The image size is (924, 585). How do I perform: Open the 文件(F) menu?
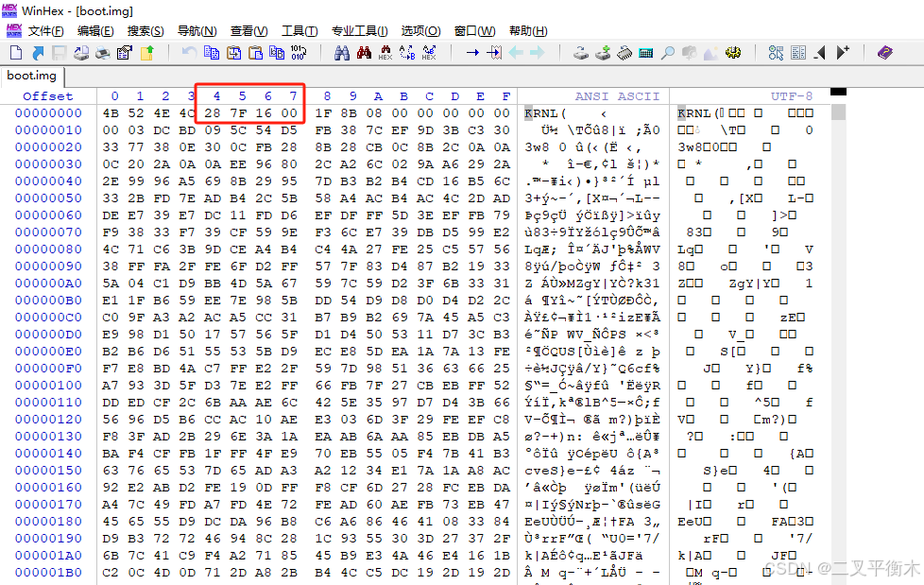(46, 31)
